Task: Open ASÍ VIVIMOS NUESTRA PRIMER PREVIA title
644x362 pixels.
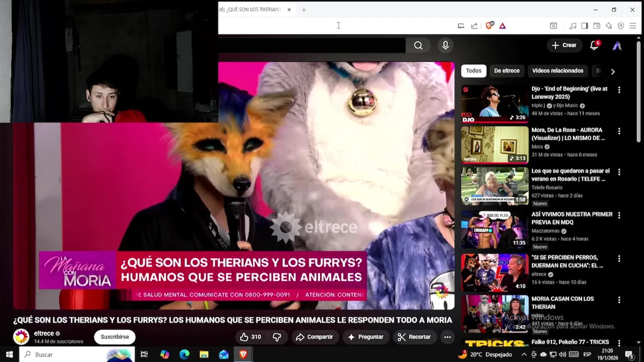Action: [x=572, y=218]
